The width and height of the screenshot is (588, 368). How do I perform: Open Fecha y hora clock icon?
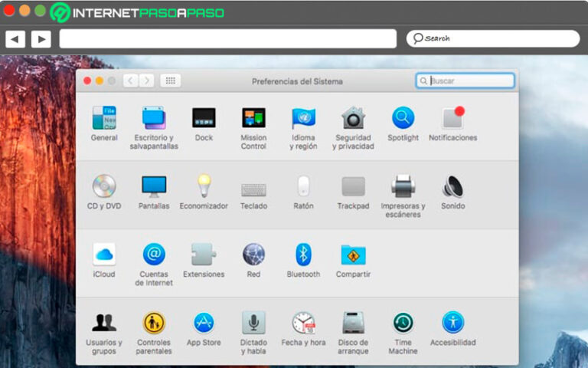303,323
